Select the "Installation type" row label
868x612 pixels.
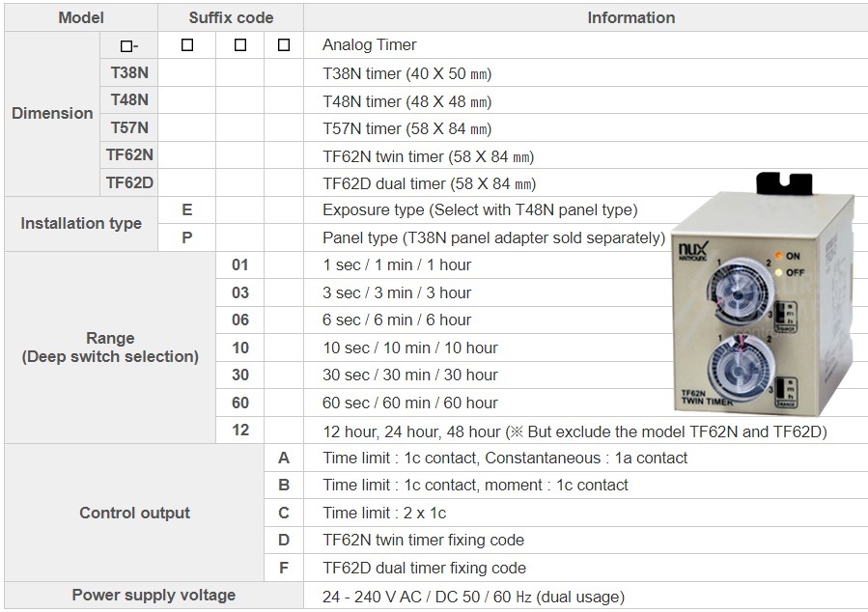[x=81, y=224]
